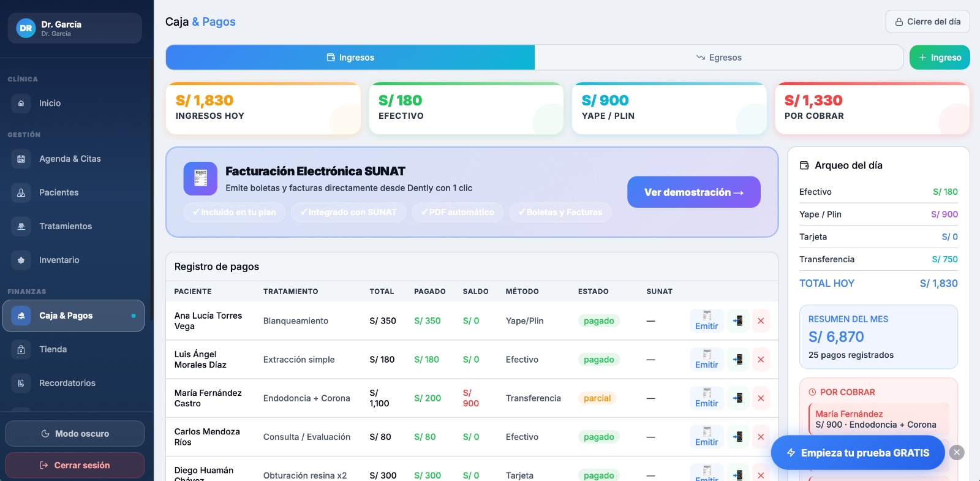Open Cierre del día
The image size is (980, 481).
point(927,21)
